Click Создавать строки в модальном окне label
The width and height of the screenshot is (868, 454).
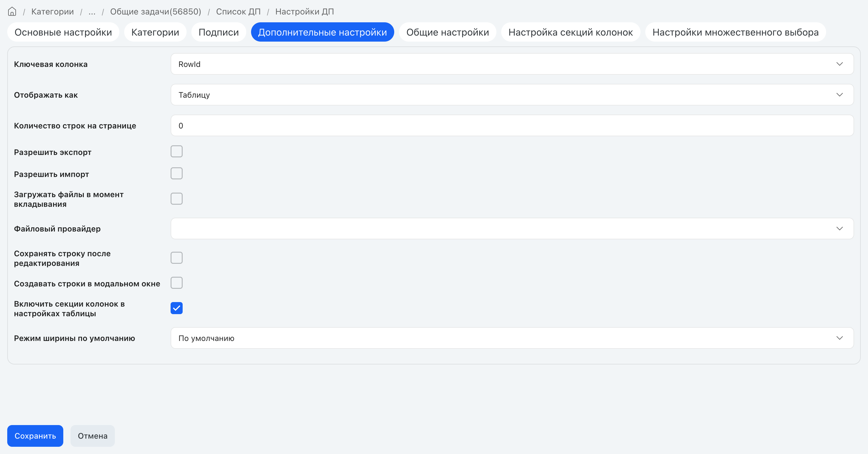[x=87, y=284]
